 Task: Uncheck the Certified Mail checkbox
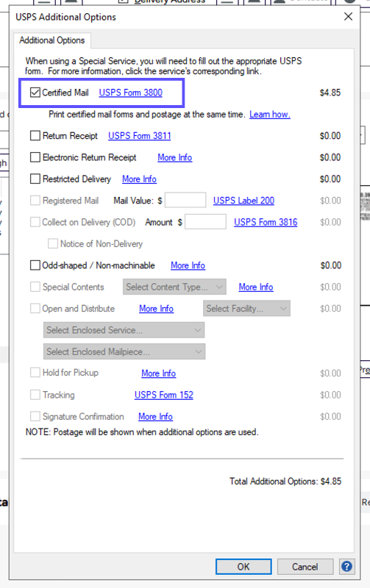coord(35,93)
